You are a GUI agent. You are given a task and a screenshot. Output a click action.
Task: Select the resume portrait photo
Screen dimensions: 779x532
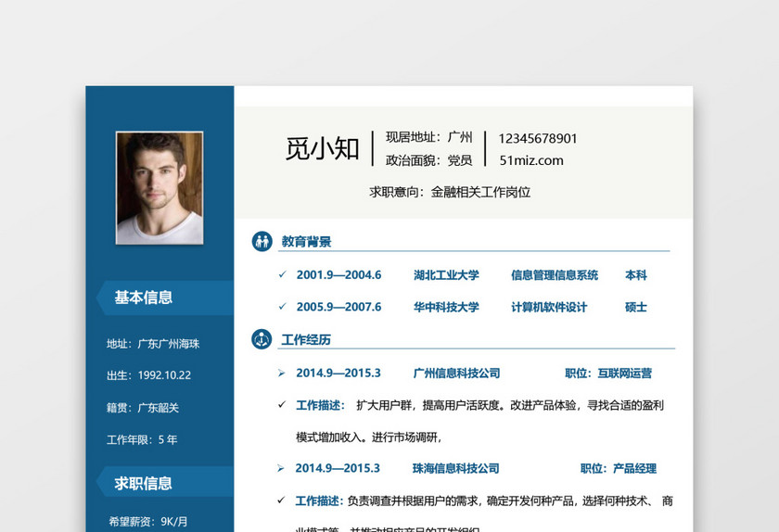[160, 188]
